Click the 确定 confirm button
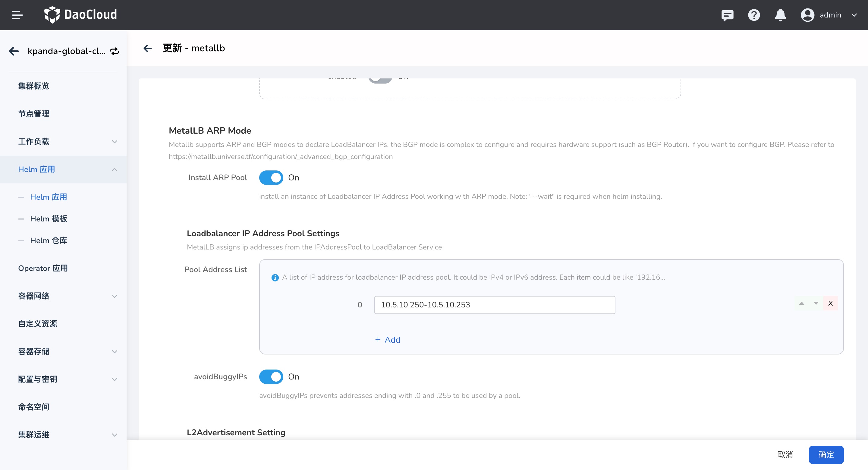 point(826,455)
